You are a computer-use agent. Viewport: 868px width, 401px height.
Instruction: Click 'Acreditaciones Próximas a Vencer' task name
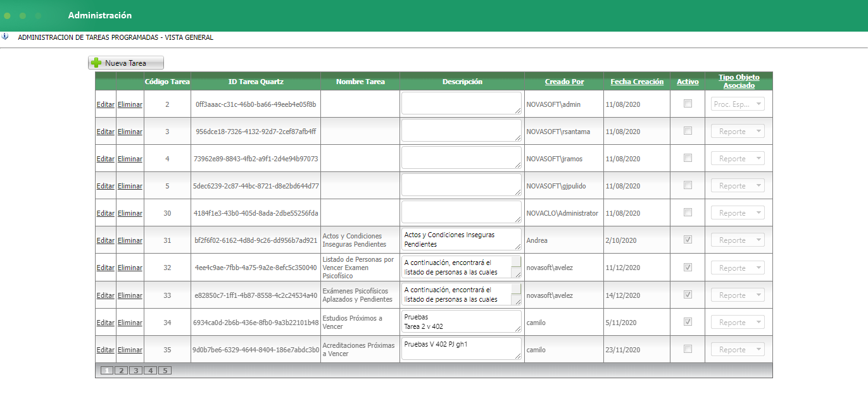coord(358,350)
